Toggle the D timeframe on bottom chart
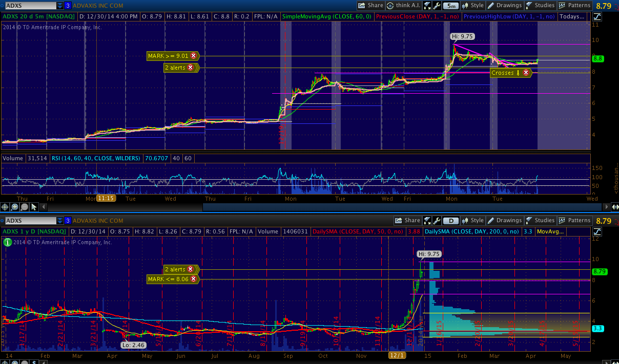This screenshot has width=619, height=364. tap(451, 221)
